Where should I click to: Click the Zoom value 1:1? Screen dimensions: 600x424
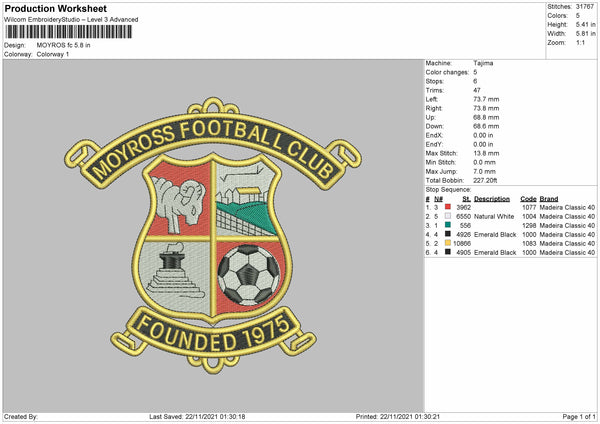(x=580, y=42)
